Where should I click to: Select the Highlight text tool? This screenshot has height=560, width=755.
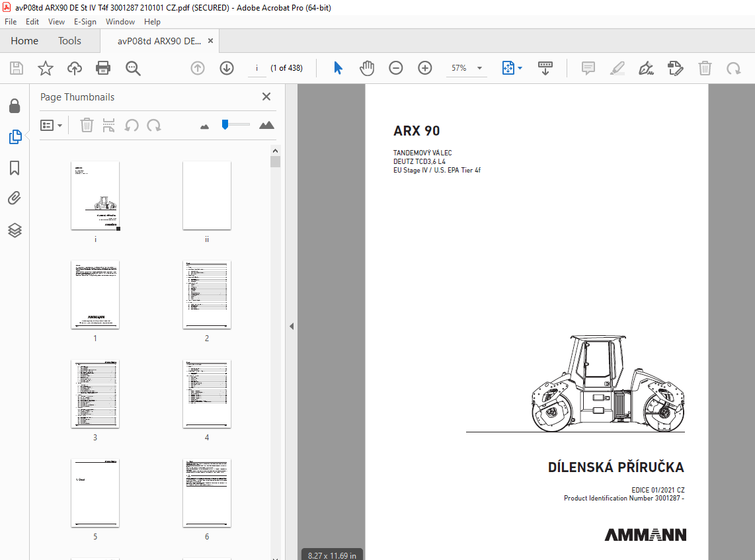click(x=617, y=68)
